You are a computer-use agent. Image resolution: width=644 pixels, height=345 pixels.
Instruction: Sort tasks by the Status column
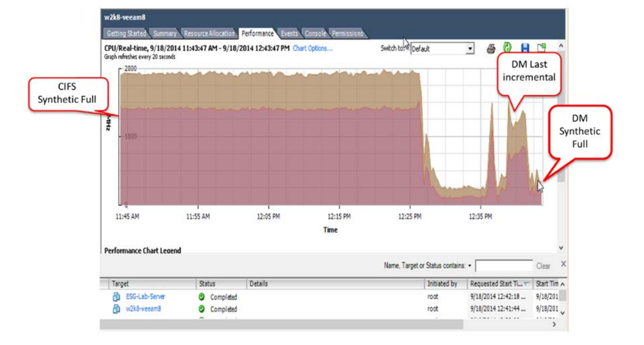pos(221,284)
